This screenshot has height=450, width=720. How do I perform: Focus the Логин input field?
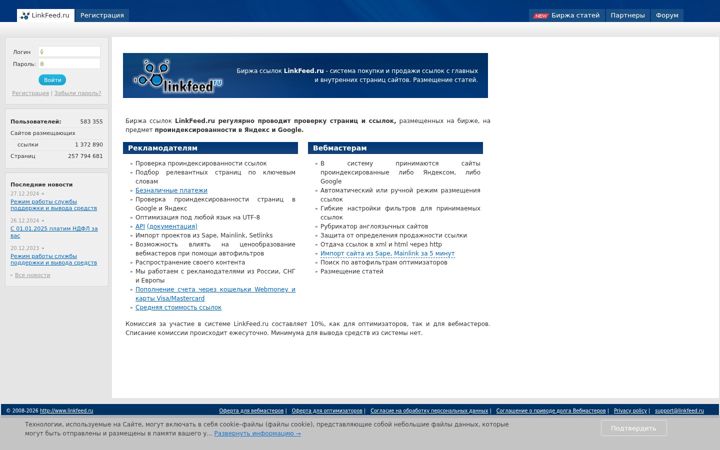[69, 52]
